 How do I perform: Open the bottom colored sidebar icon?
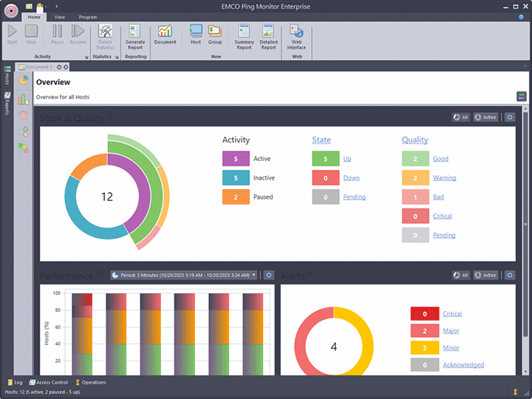(23, 148)
